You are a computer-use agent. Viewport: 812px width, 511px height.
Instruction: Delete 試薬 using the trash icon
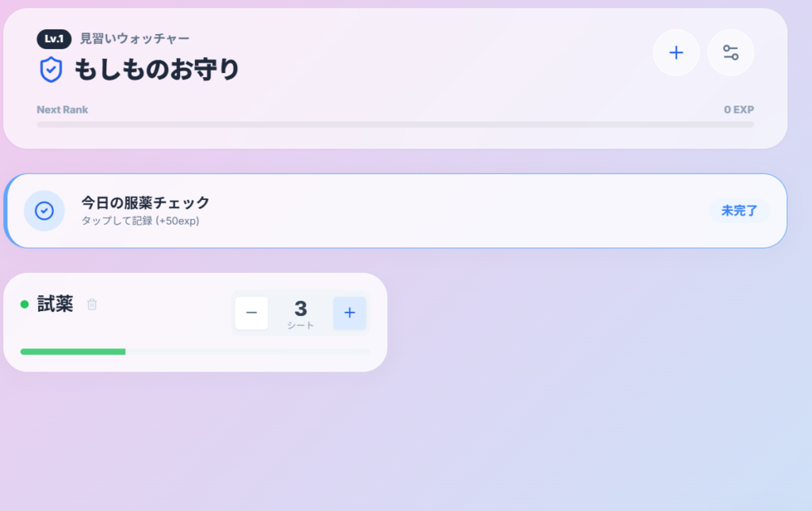[x=92, y=304]
